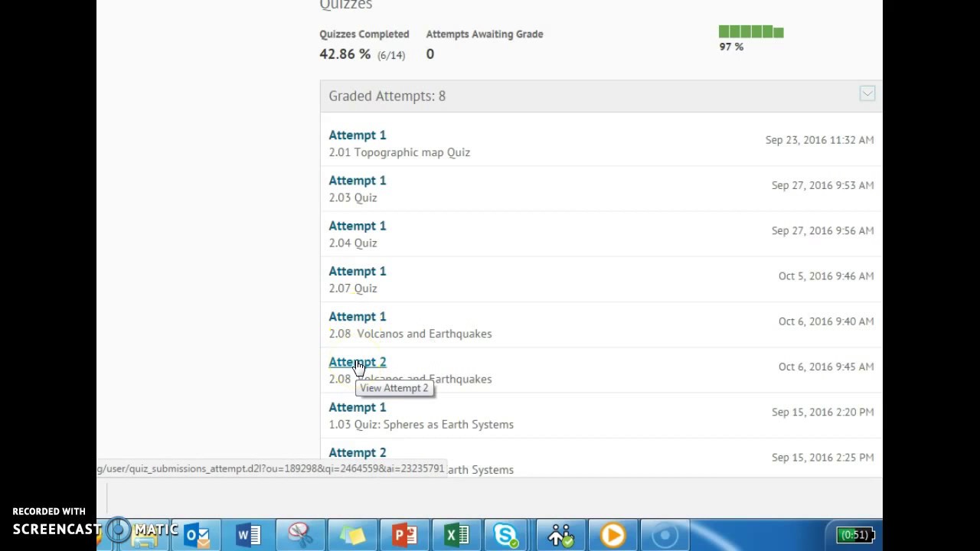Click the date "Oct 5, 2016 9:46 AM"
Viewport: 980px width, 551px height.
[826, 275]
